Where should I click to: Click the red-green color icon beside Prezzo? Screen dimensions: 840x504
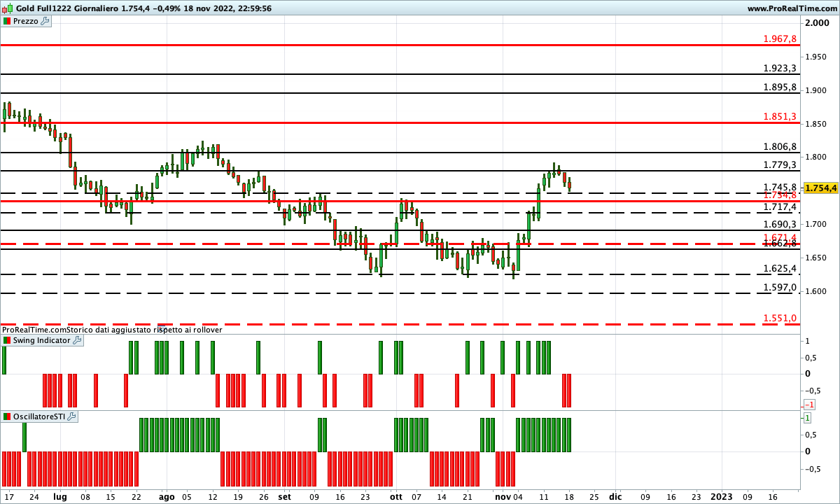[7, 21]
